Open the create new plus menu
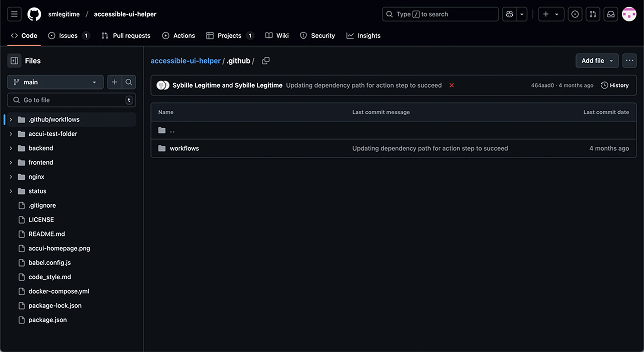Viewport: 644px width, 352px height. point(551,14)
